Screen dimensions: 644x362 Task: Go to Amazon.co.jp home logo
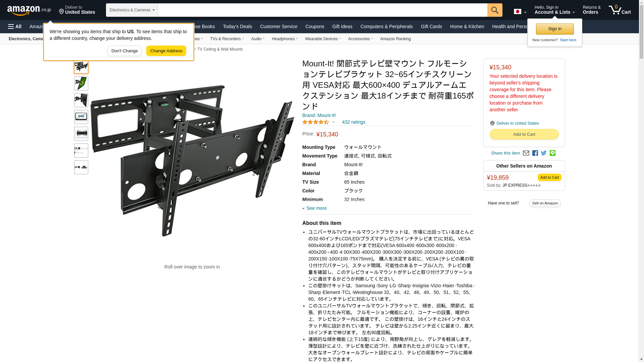(x=29, y=10)
